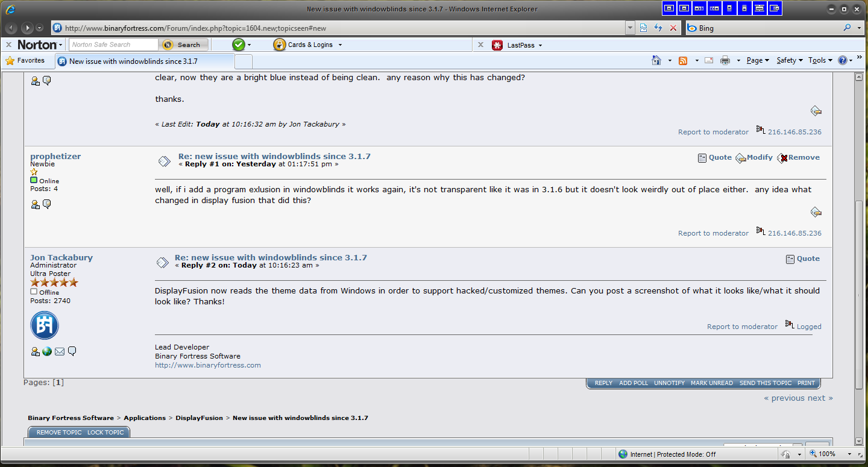Click REPLY in the topic action bar
This screenshot has height=467, width=868.
(603, 383)
